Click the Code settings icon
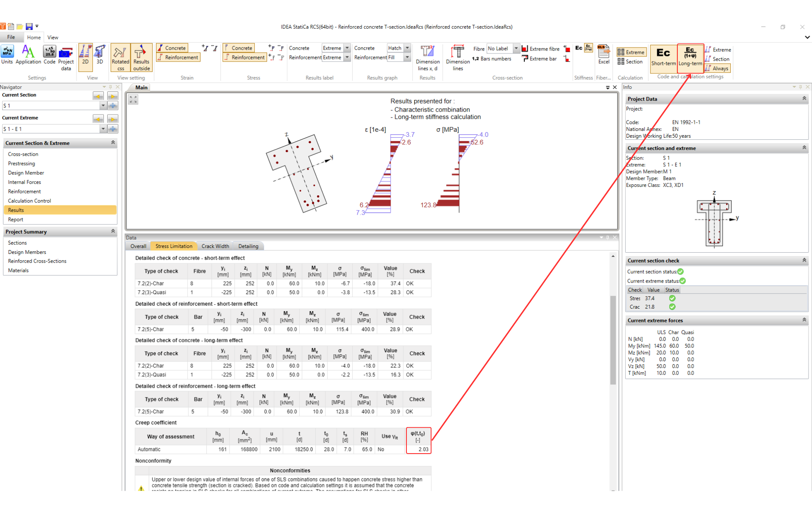 [50, 55]
